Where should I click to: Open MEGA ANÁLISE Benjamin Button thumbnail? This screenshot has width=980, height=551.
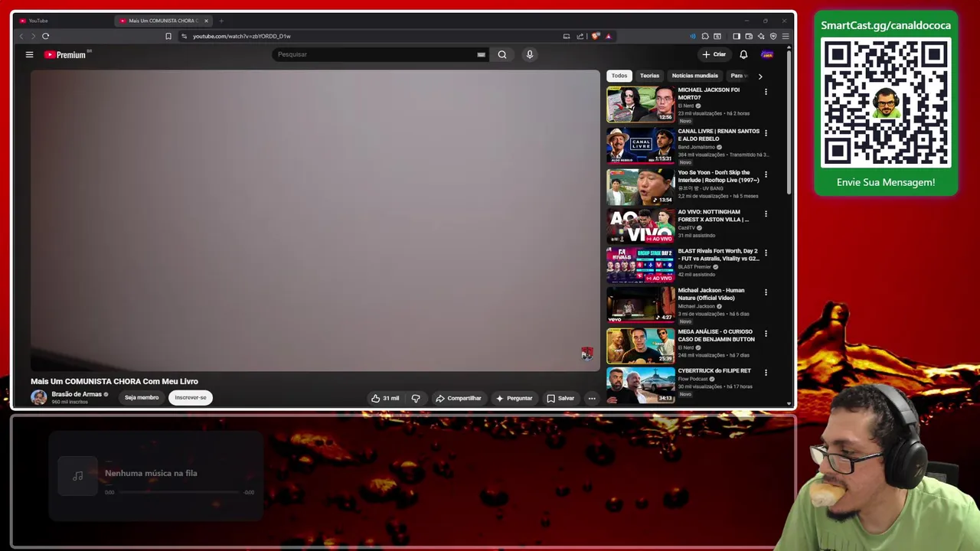641,345
